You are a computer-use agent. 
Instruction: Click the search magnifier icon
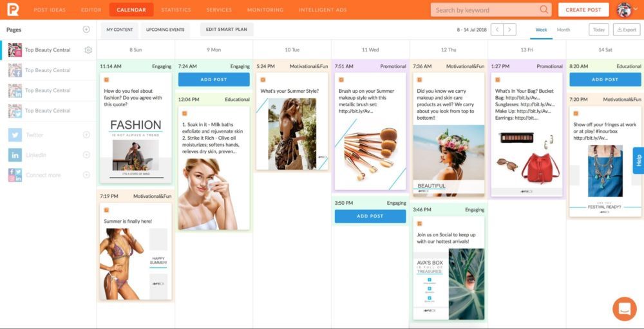544,10
